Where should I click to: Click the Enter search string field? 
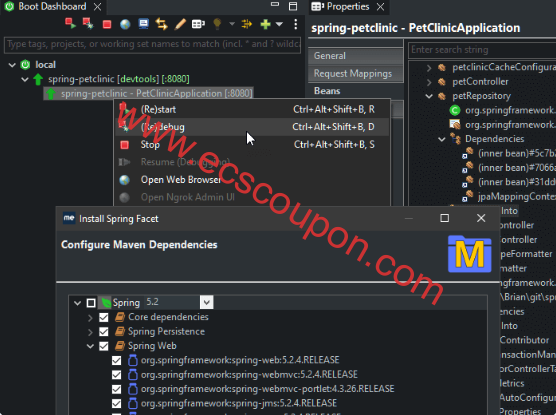482,50
